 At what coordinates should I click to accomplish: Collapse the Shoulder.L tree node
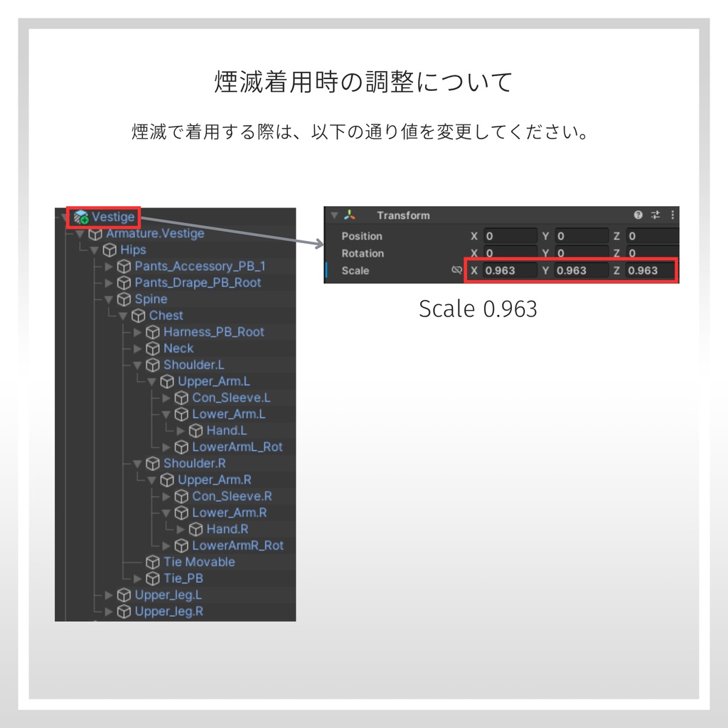pos(137,365)
